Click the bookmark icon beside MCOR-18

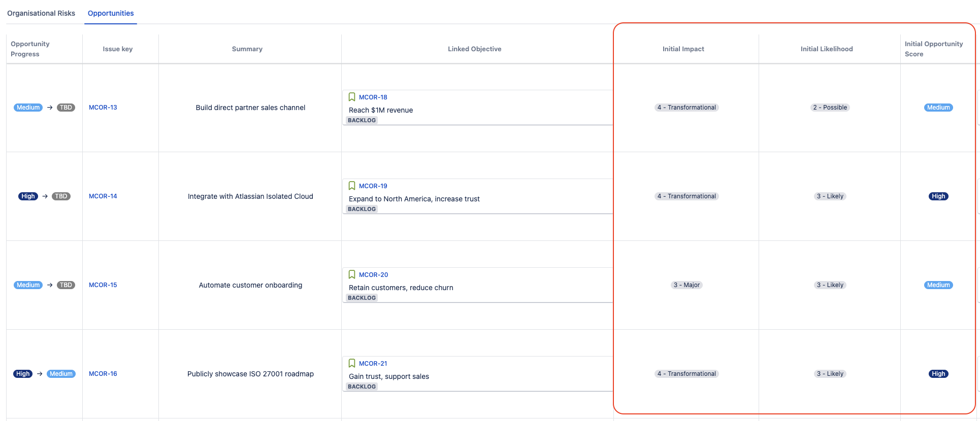coord(352,97)
